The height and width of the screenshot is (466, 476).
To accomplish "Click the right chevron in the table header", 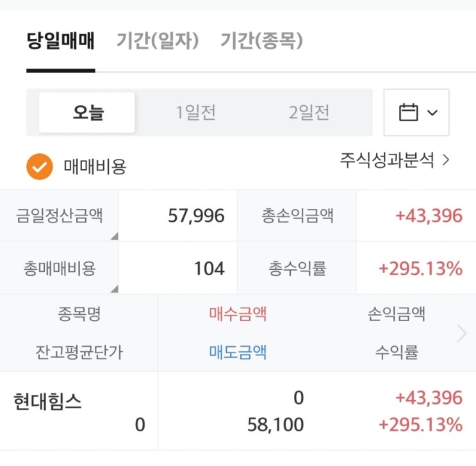I will (x=461, y=333).
